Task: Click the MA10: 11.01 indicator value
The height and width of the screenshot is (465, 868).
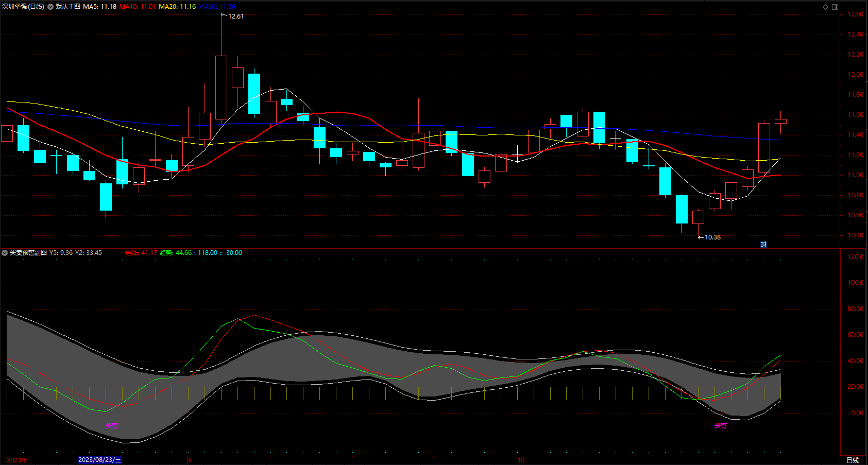Action: click(138, 7)
